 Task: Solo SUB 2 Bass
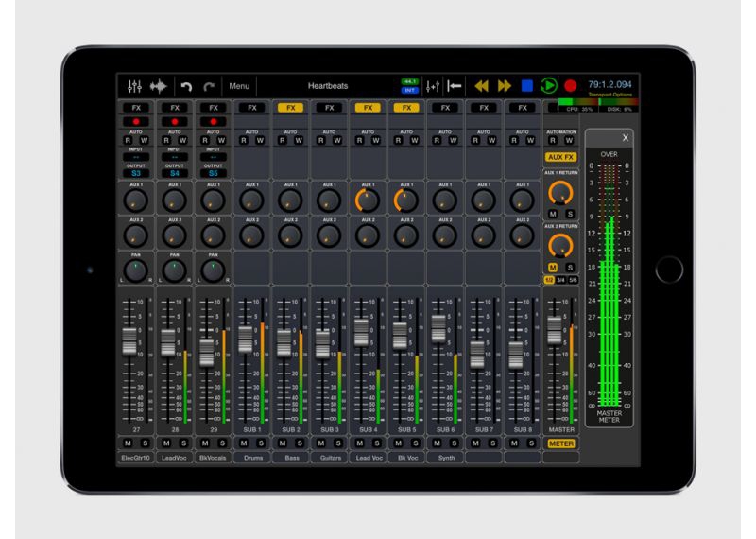pos(300,443)
